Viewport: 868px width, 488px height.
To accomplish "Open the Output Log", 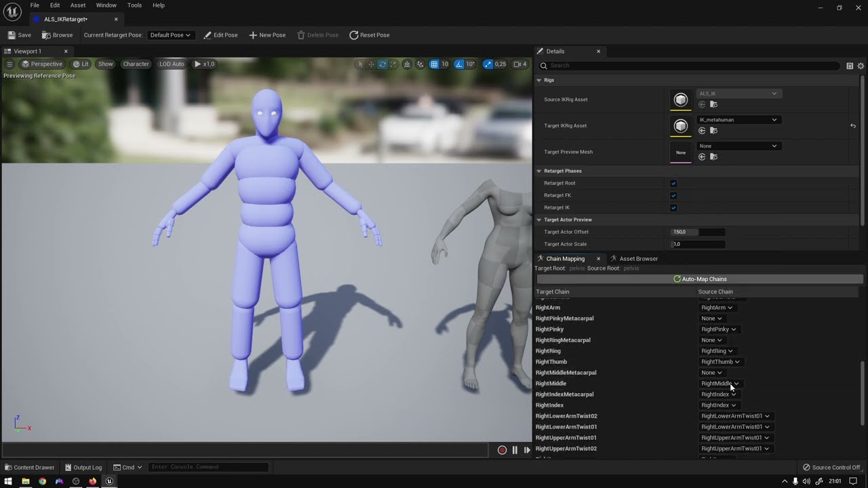I will tap(83, 467).
